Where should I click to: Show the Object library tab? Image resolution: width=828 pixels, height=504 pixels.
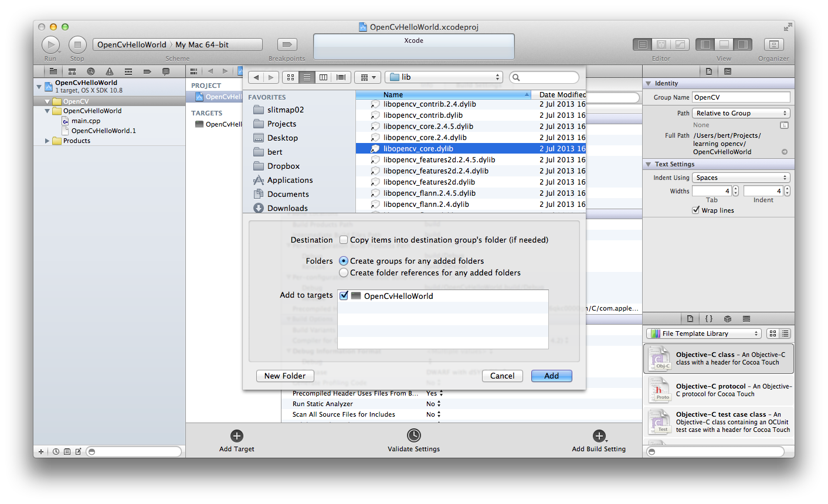coord(728,319)
